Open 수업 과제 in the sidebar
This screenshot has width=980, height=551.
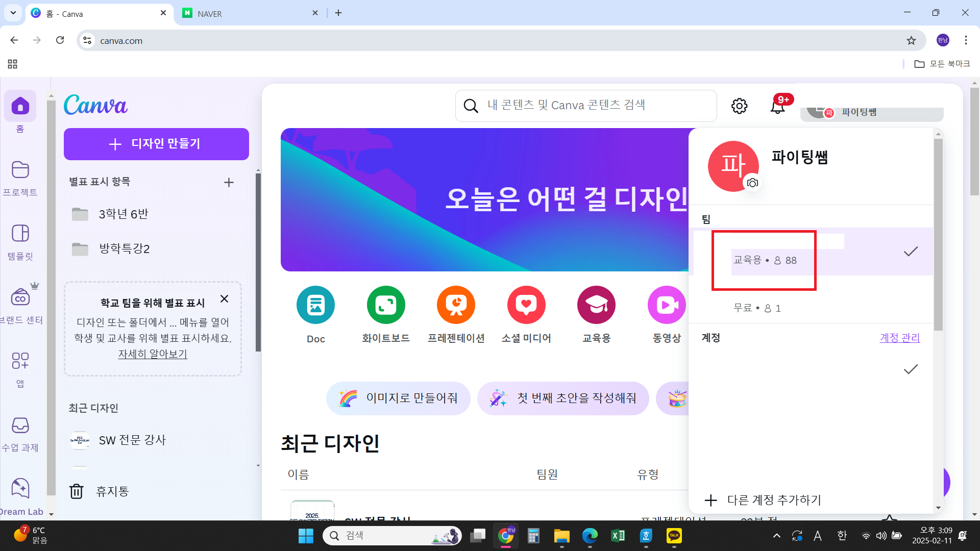tap(20, 431)
